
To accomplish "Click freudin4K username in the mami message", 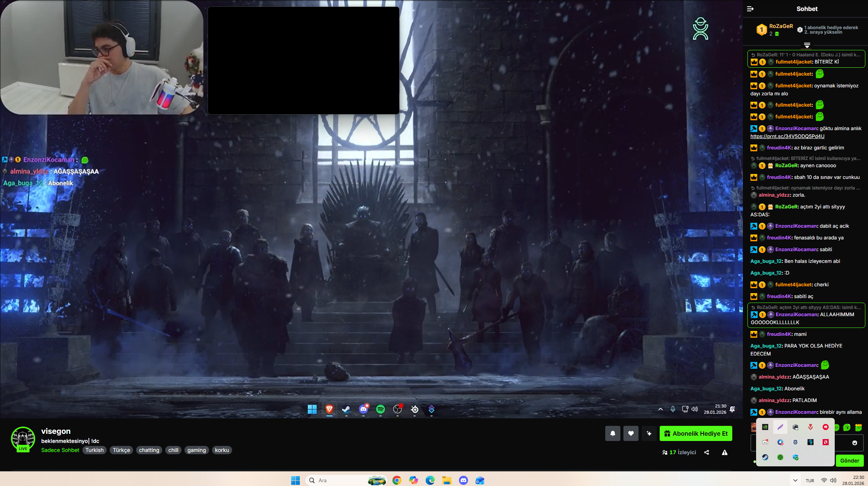I will click(779, 334).
